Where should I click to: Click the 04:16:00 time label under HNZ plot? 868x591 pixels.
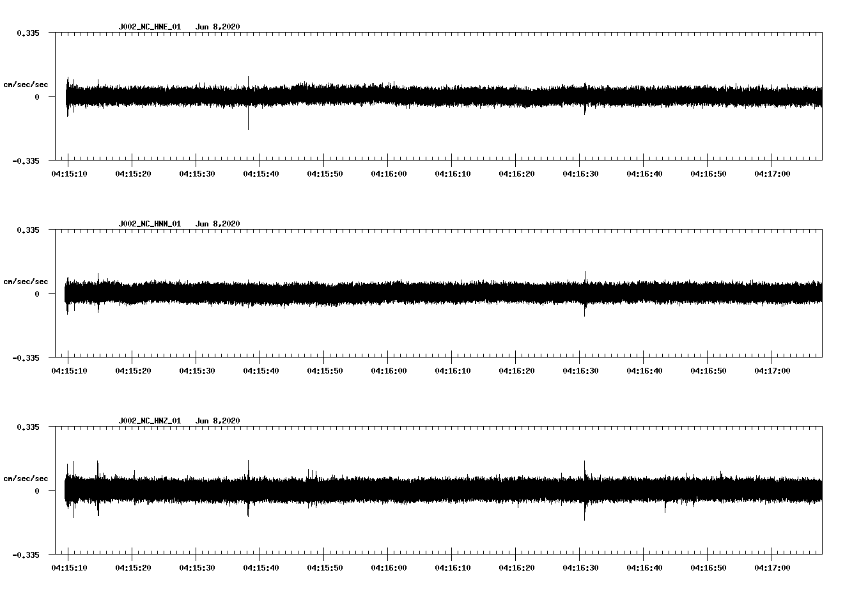coord(389,568)
